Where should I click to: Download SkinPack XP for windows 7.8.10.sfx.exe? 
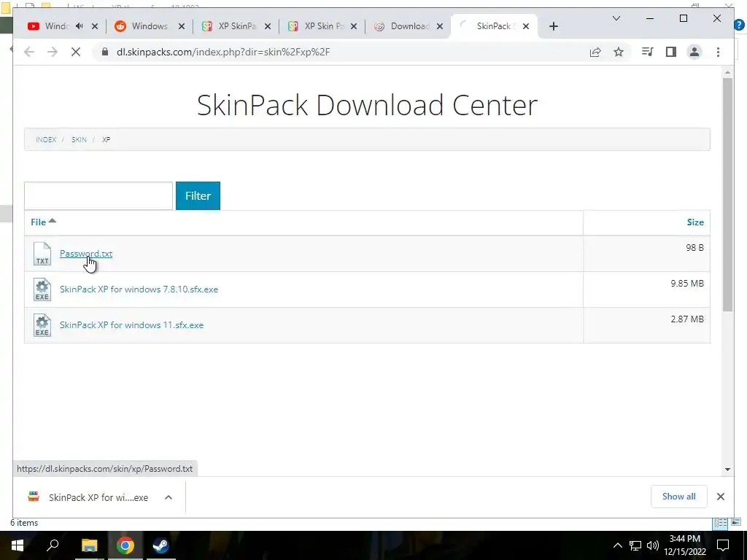click(x=139, y=289)
